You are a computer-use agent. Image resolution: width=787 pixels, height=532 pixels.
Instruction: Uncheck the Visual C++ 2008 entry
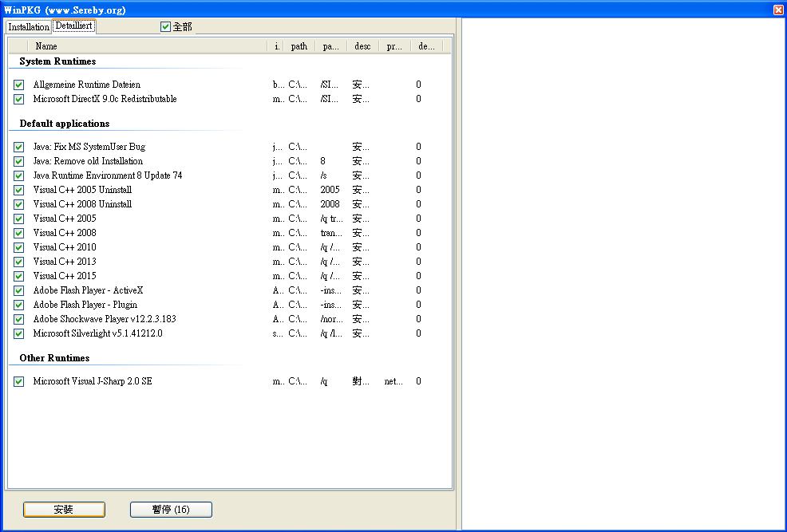click(x=19, y=233)
